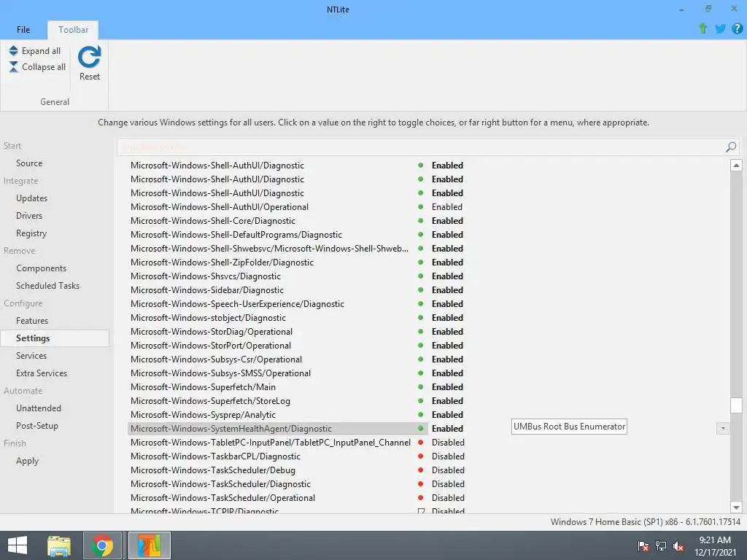The width and height of the screenshot is (747, 560).
Task: Select Microsoft-Windows-Shsvcs/Diagnostic row
Action: click(x=205, y=276)
